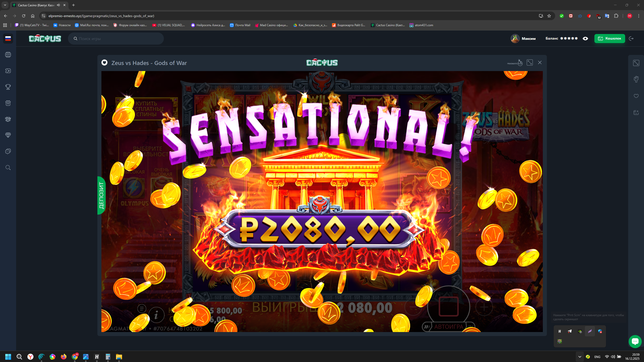The image size is (644, 362).
Task: Click the diamond icon in left sidebar
Action: tap(8, 135)
